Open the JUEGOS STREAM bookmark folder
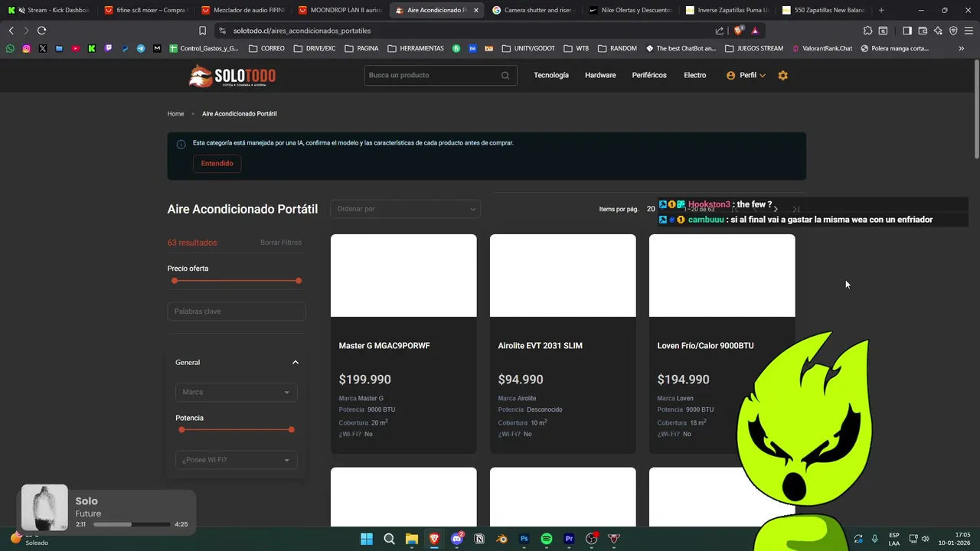 753,48
